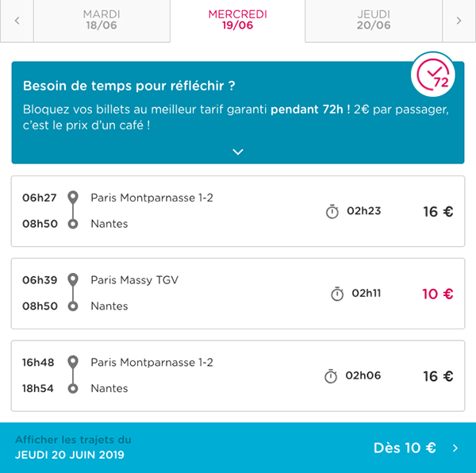This screenshot has height=473, width=476.
Task: Go to next day with right arrow
Action: 459,21
